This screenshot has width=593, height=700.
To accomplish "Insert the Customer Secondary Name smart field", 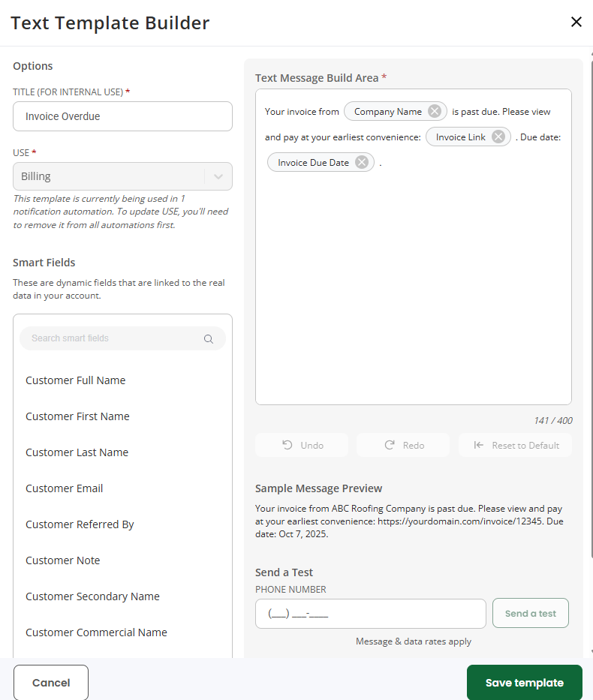I will pyautogui.click(x=92, y=596).
